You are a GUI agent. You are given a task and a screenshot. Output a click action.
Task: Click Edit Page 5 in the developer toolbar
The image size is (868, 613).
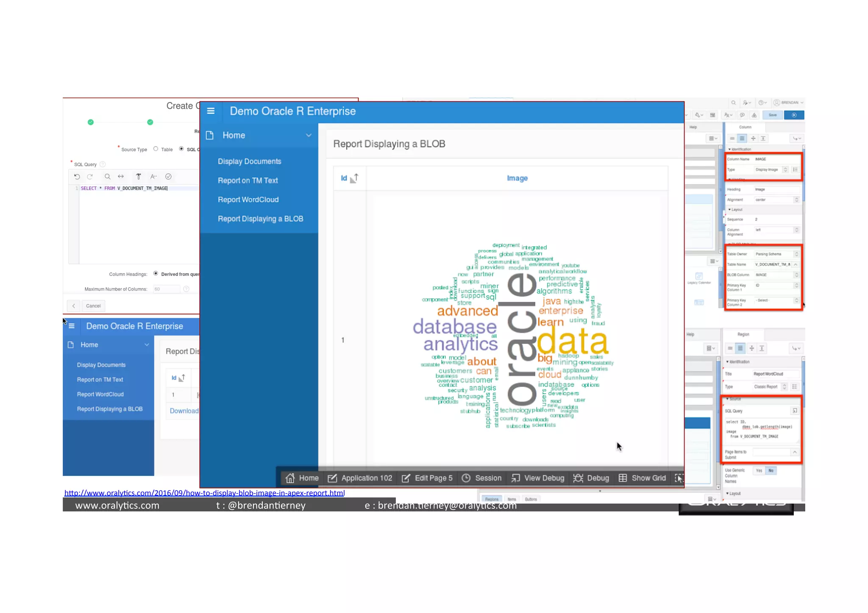point(427,478)
